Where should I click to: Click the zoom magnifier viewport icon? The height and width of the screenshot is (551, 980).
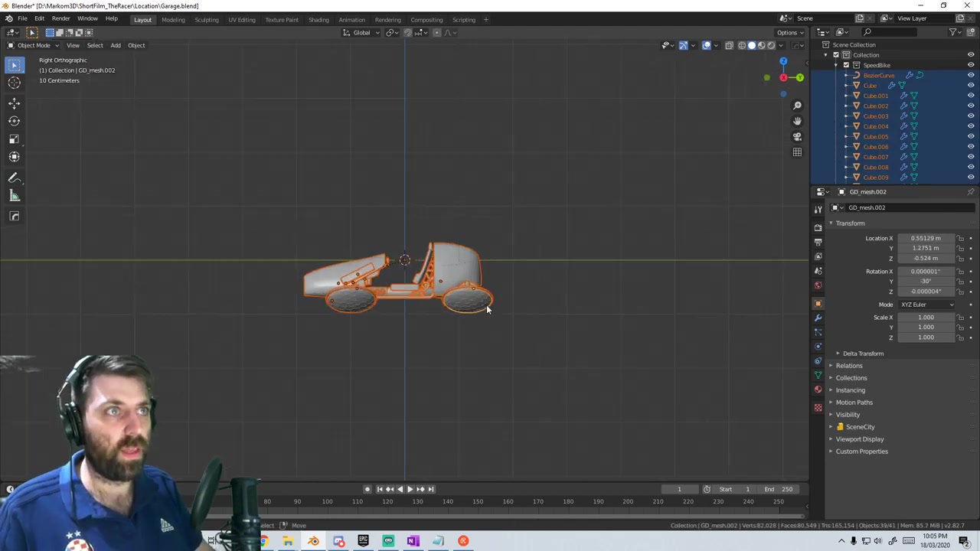point(797,106)
